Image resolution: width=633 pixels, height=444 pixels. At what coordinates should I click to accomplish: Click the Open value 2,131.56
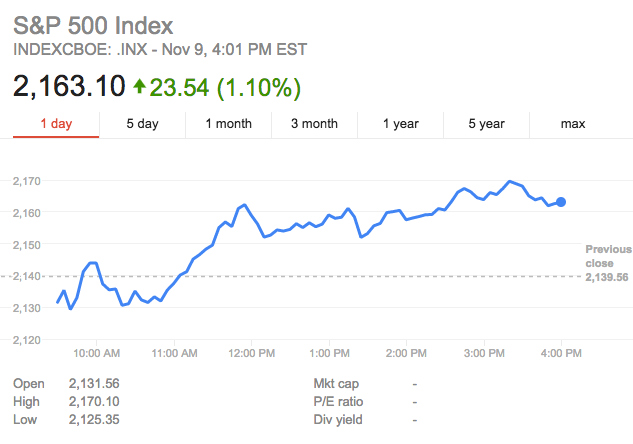(94, 384)
